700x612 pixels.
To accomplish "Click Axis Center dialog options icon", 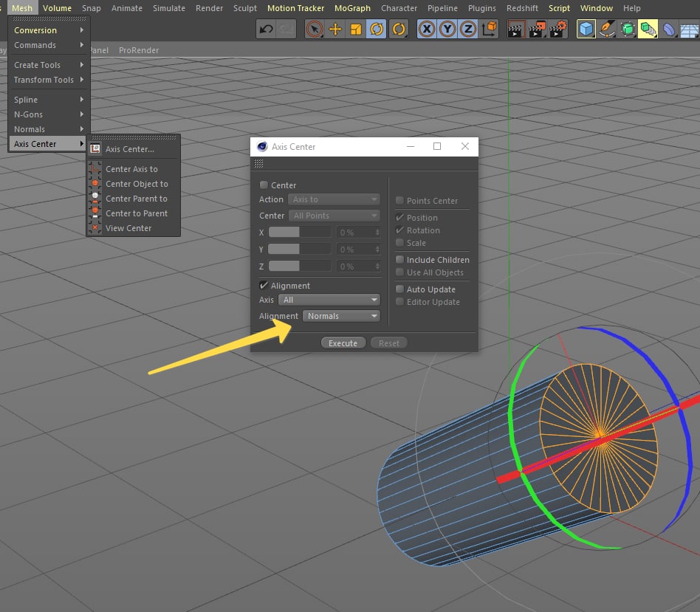I will (258, 164).
